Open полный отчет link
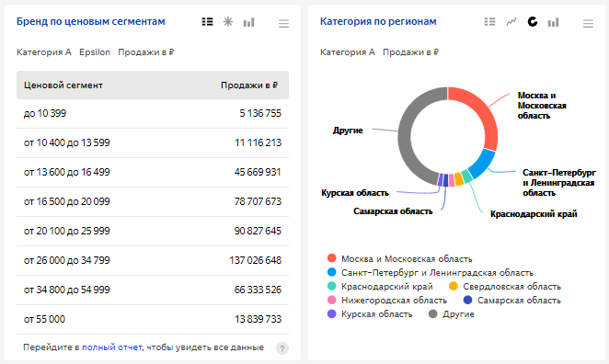The image size is (609, 364). click(x=112, y=347)
